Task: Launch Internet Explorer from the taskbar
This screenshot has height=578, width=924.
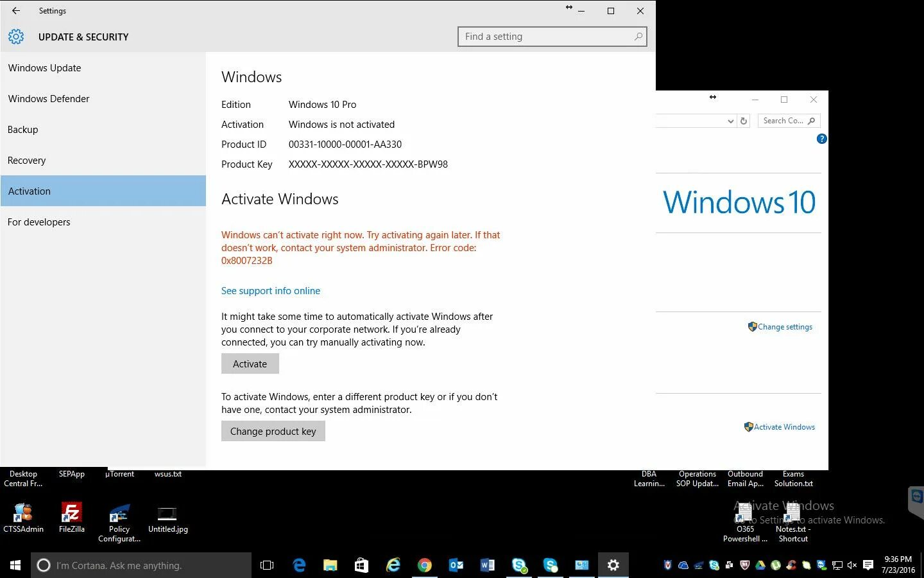Action: [393, 565]
